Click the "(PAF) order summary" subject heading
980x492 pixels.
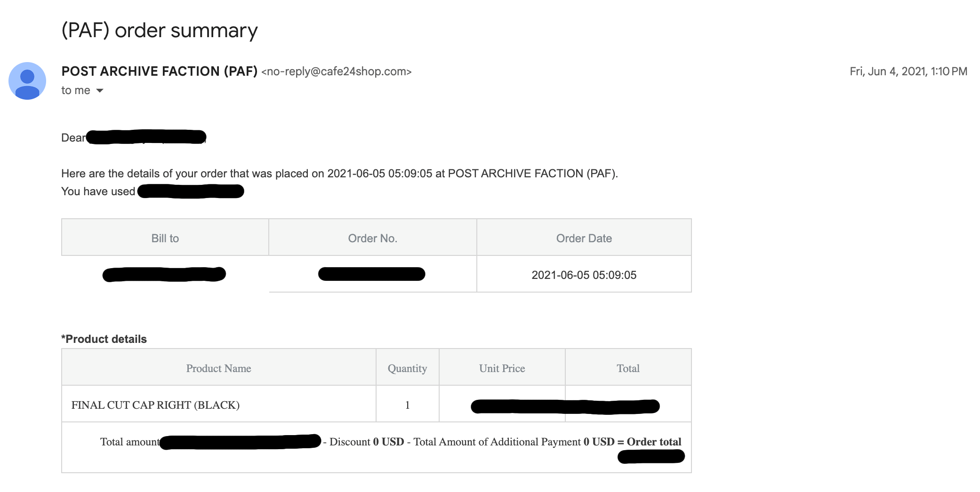click(x=160, y=31)
